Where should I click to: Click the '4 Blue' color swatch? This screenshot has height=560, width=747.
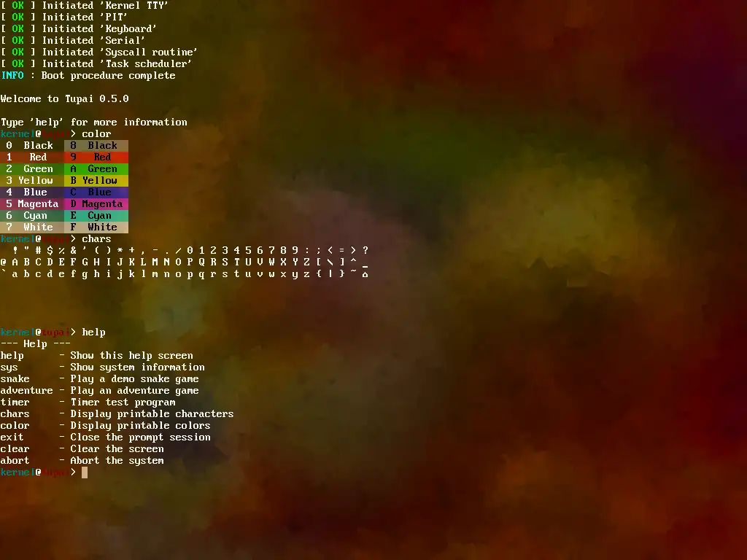point(32,192)
